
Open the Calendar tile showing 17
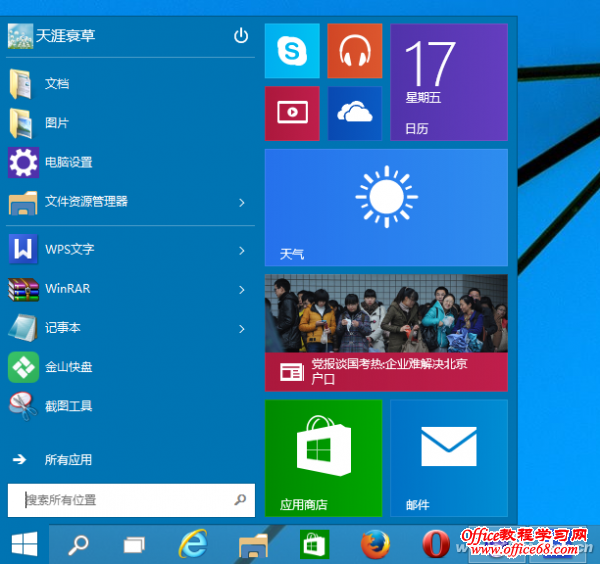pyautogui.click(x=449, y=82)
